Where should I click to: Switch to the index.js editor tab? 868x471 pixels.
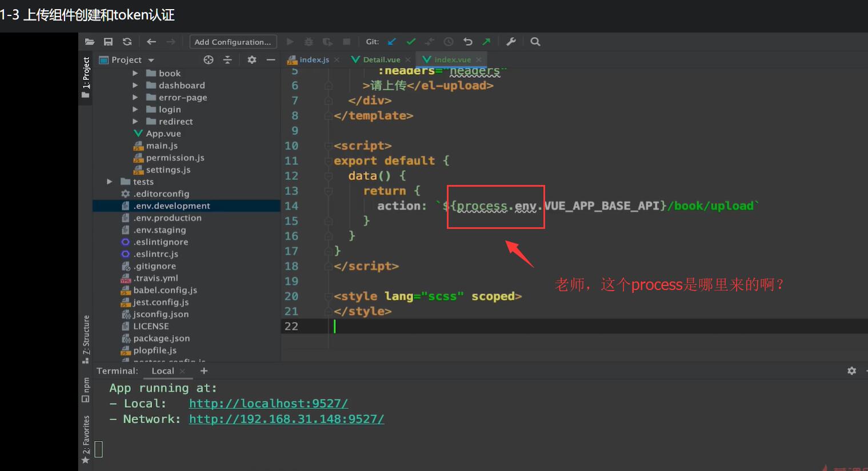click(x=314, y=59)
